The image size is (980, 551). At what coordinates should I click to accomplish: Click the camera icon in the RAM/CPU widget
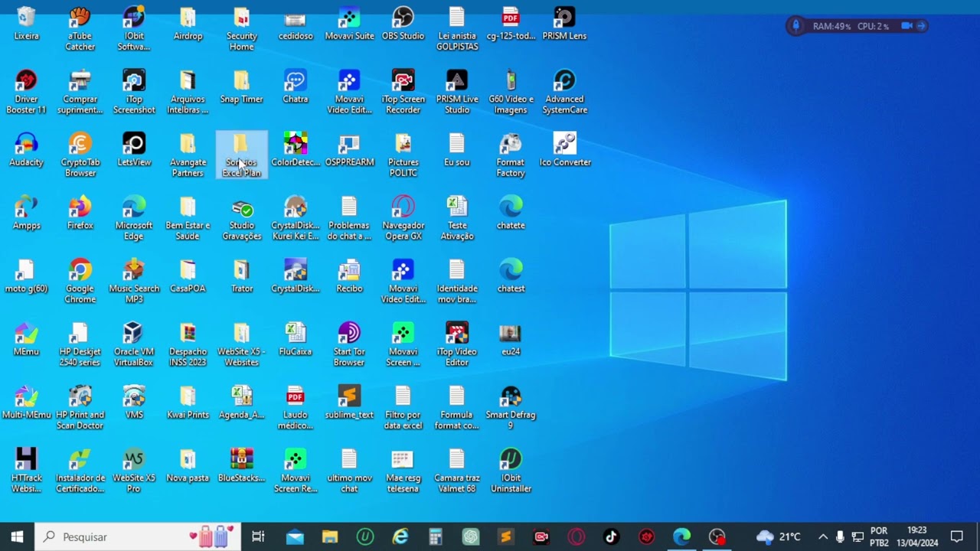[x=906, y=26]
